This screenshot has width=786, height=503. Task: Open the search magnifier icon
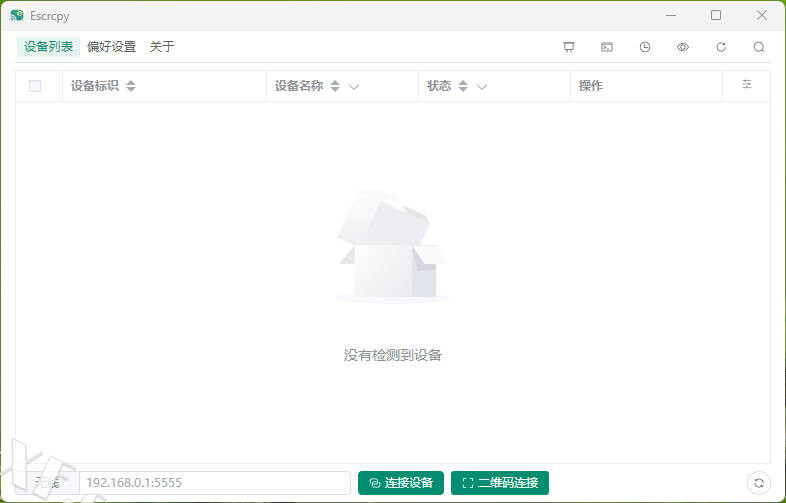coord(759,47)
